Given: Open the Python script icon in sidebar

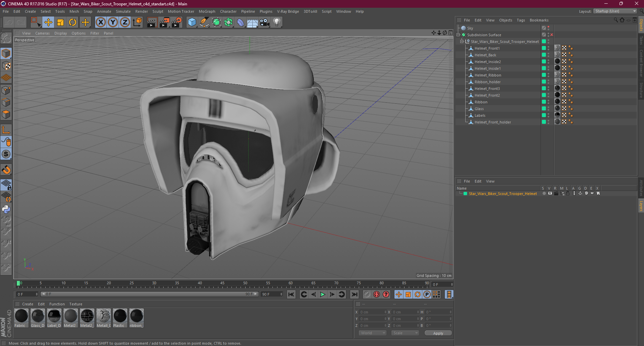Looking at the screenshot, I should click(6, 209).
